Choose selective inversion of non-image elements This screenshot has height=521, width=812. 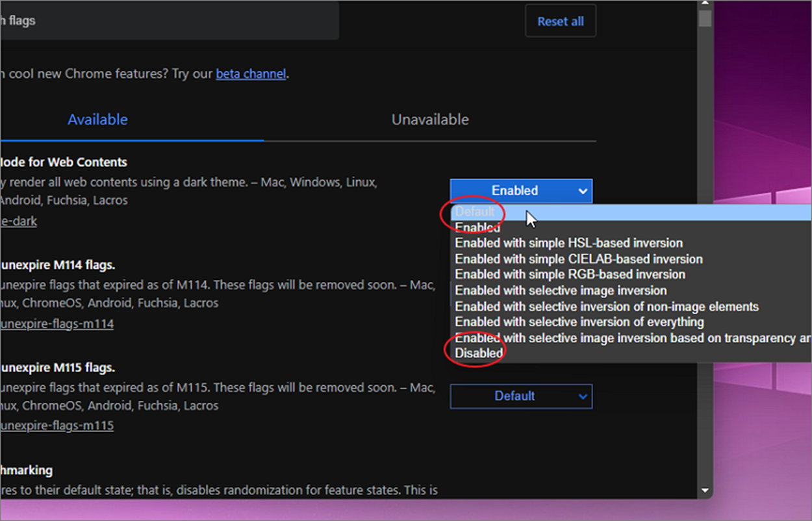click(x=631, y=306)
